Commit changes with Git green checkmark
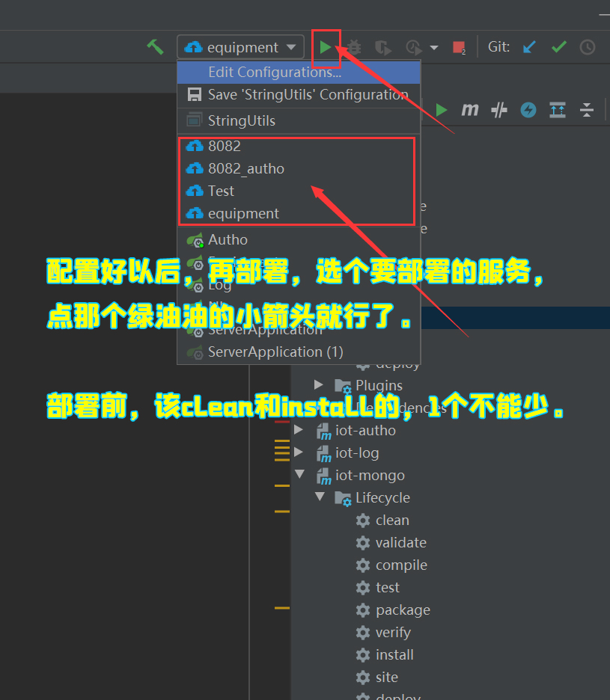The width and height of the screenshot is (610, 700). 558,47
